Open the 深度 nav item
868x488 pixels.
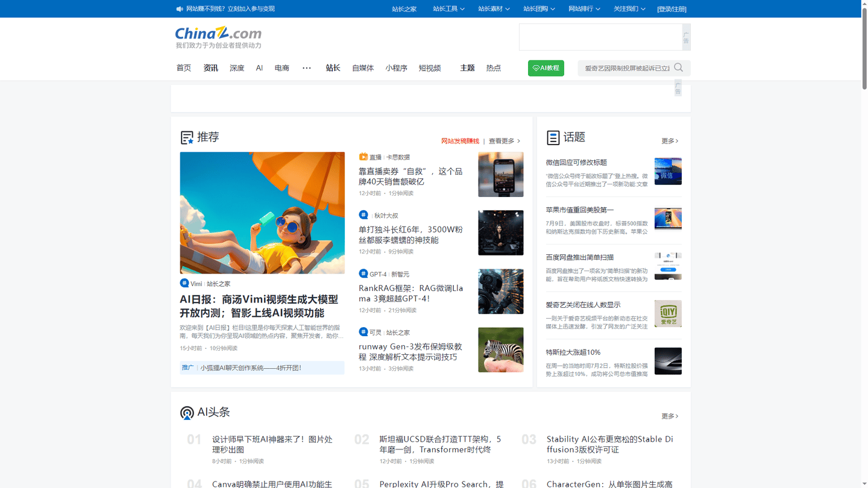(237, 68)
